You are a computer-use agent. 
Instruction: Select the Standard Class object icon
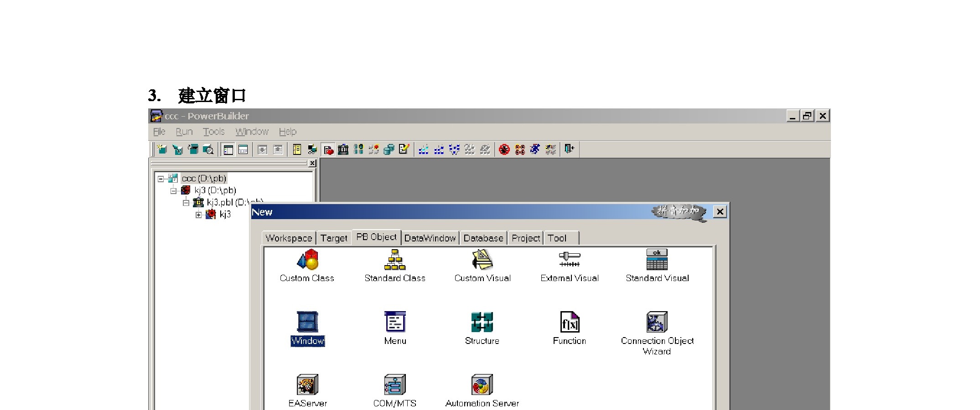395,260
